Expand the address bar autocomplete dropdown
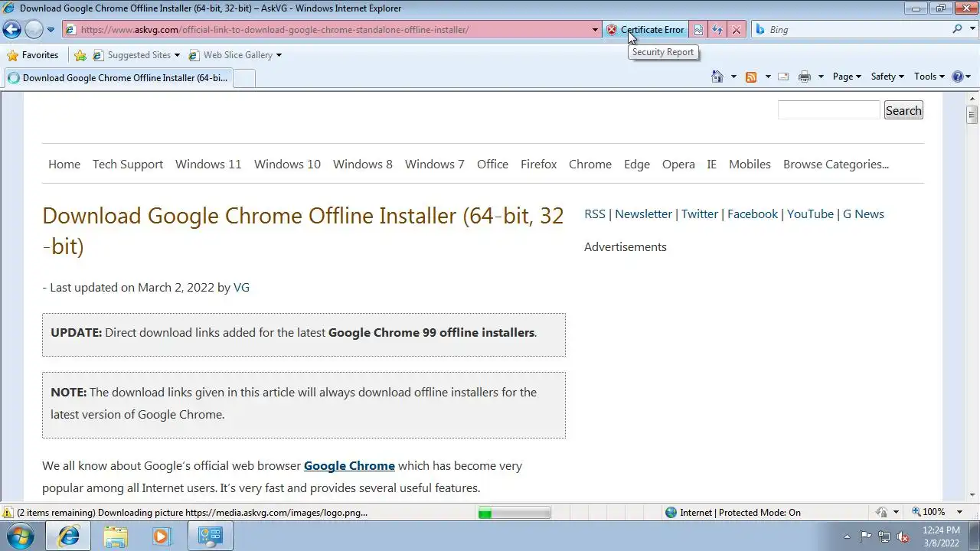980x551 pixels. [595, 30]
